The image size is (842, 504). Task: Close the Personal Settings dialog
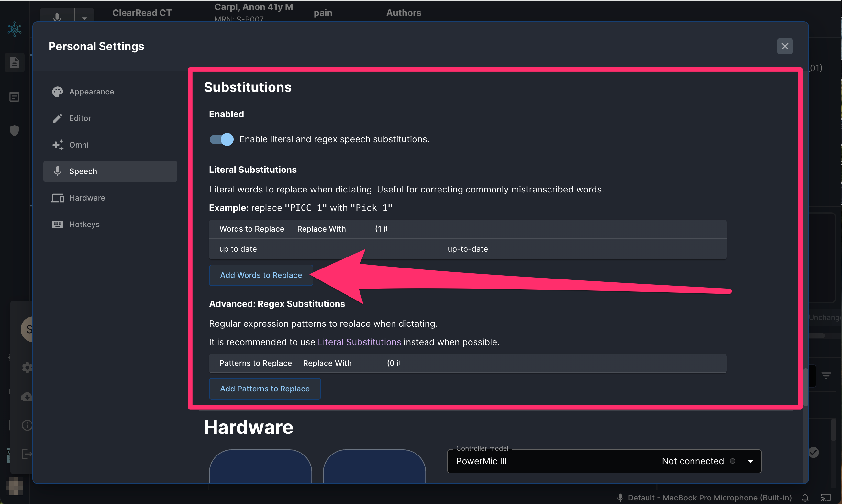(x=785, y=46)
